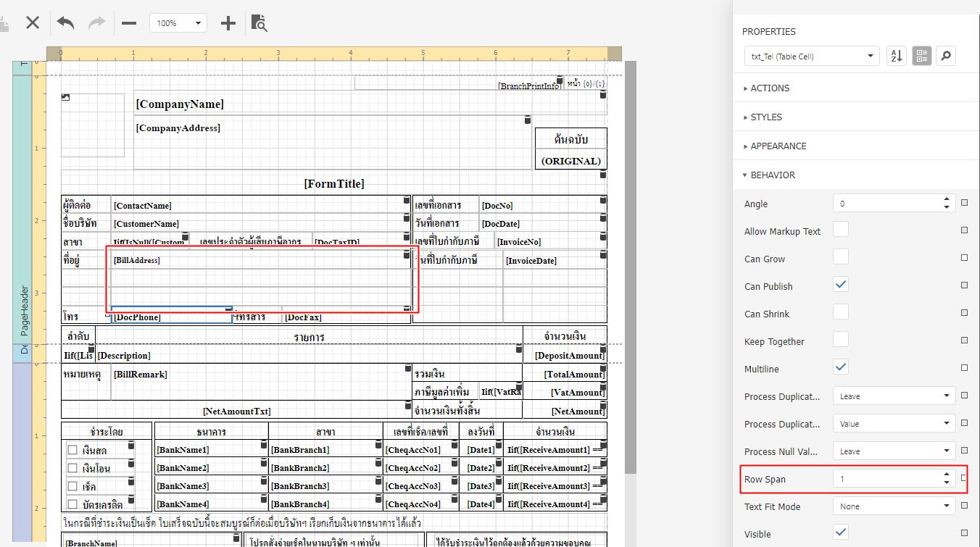980x547 pixels.
Task: Uncheck the Visible checkbox
Action: [841, 533]
